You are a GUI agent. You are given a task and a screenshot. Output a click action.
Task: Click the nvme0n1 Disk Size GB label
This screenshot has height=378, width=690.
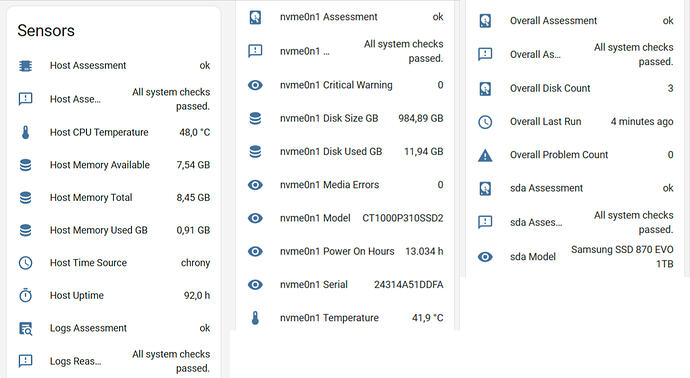[x=329, y=118]
